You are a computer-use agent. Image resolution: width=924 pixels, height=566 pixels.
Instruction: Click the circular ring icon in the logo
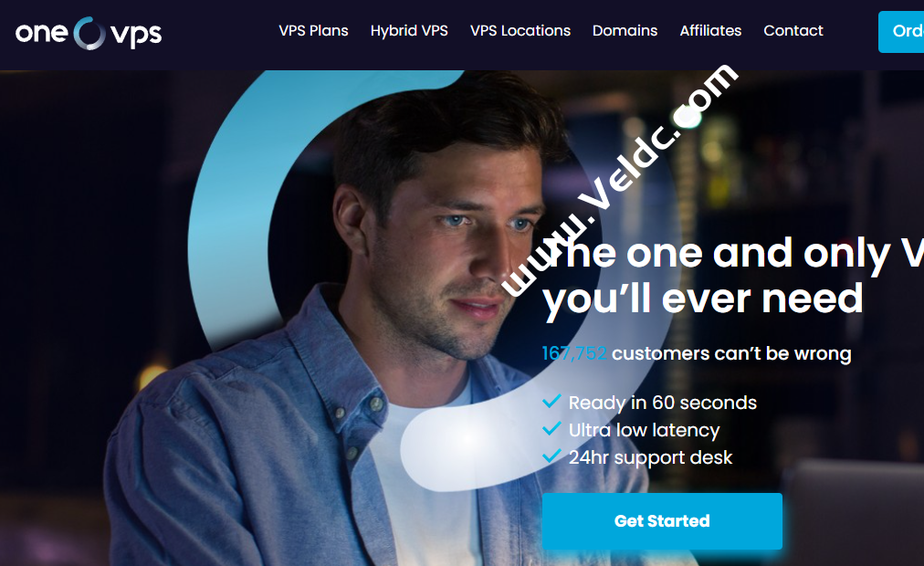click(89, 33)
